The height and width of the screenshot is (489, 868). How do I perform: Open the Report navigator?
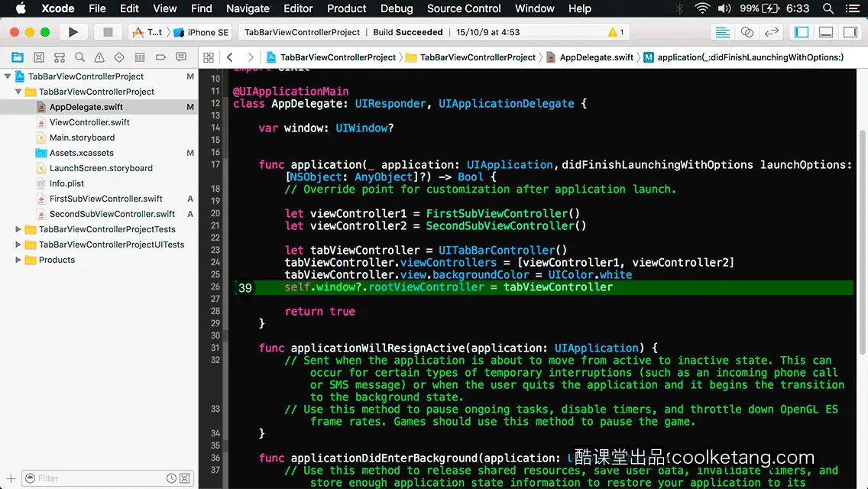tap(181, 57)
